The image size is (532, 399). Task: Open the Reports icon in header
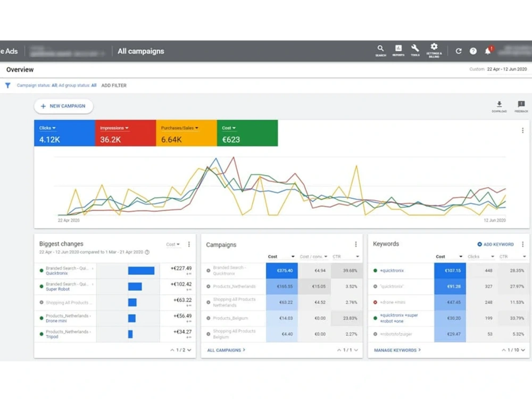pyautogui.click(x=398, y=50)
